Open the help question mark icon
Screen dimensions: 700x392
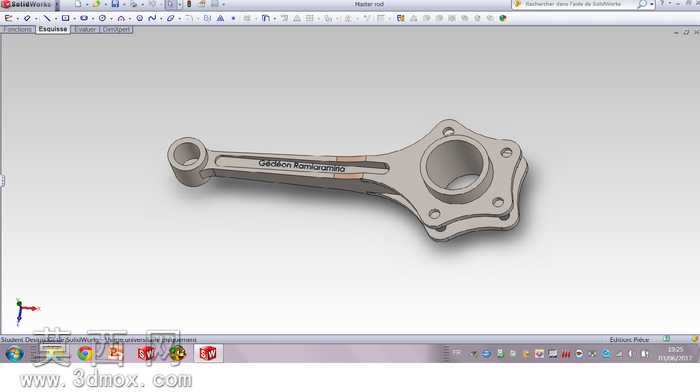pos(662,4)
